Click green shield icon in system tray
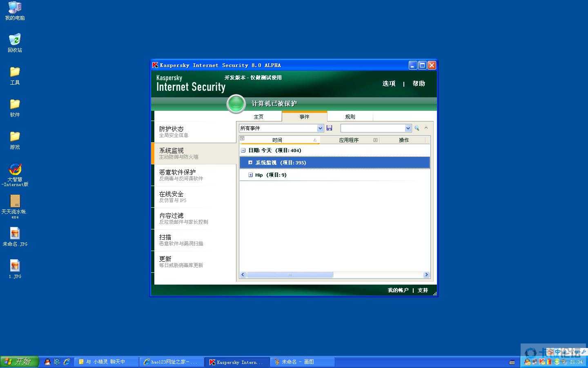The image size is (588, 368). tap(557, 362)
